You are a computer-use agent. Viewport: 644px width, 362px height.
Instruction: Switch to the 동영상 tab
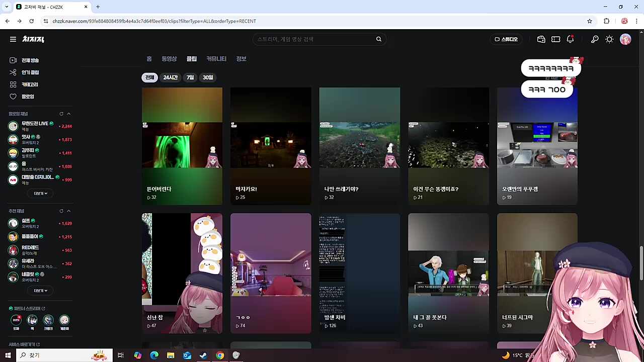169,59
